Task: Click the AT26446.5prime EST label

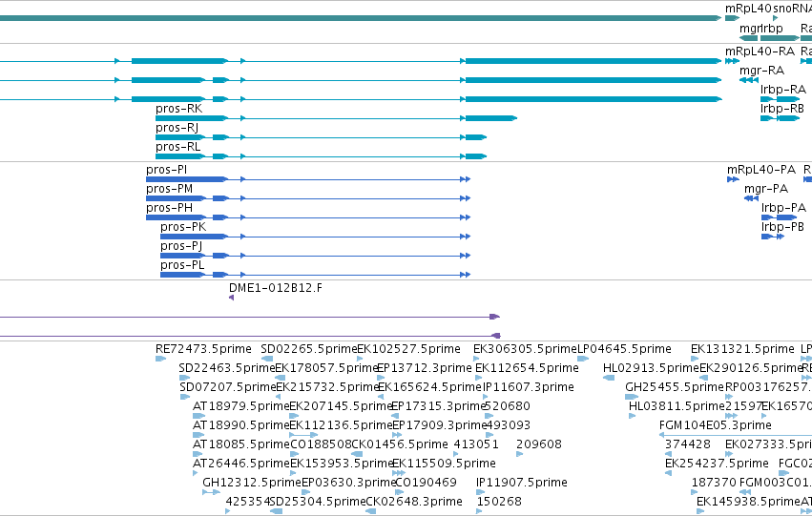Action: pyautogui.click(x=240, y=464)
